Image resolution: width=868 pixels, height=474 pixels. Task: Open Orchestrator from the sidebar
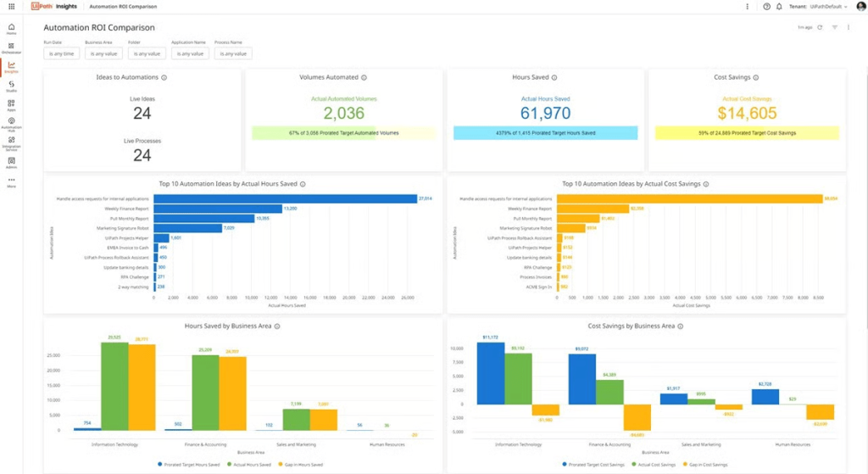click(x=11, y=48)
